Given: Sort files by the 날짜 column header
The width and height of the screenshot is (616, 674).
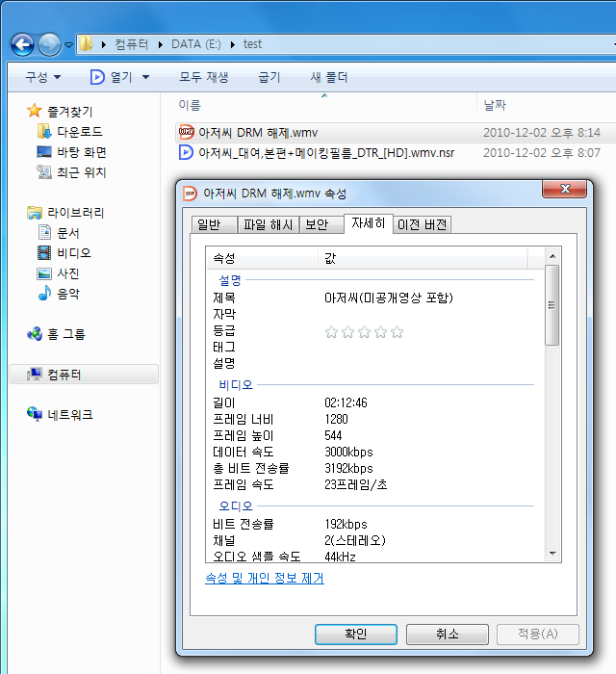Looking at the screenshot, I should click(x=495, y=105).
